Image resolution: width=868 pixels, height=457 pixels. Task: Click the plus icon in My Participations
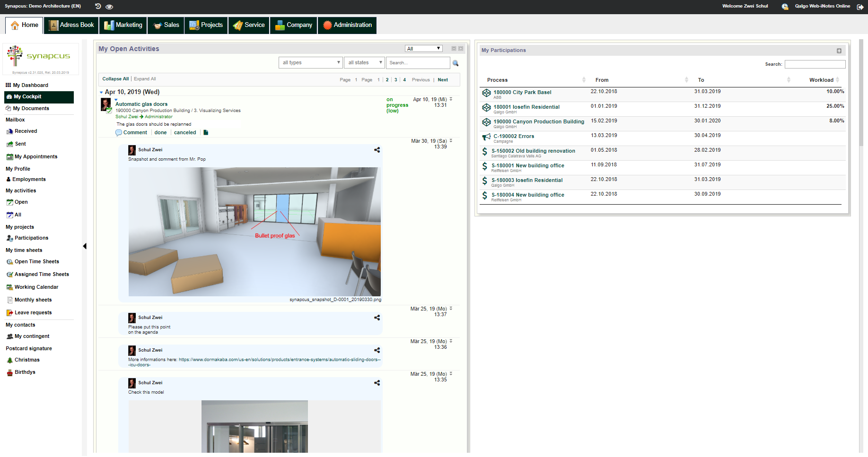point(839,51)
